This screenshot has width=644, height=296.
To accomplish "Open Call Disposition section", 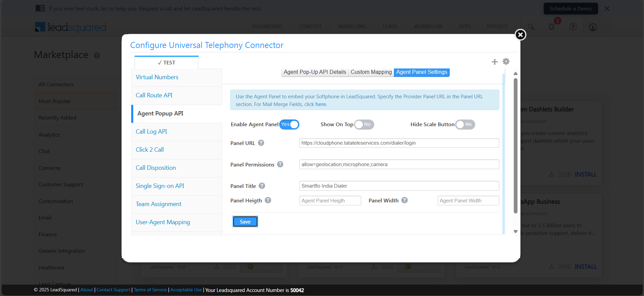I will click(x=177, y=168).
